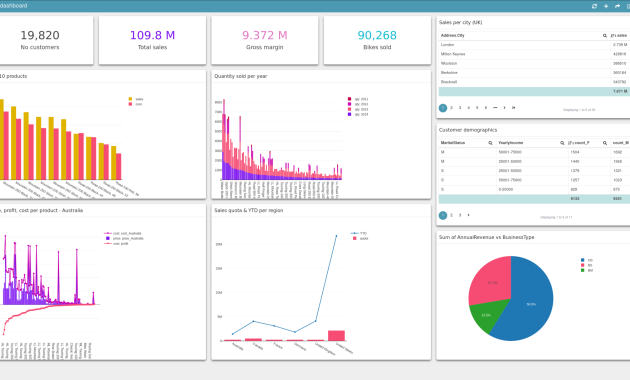Click the Milton Keynes row
Image resolution: width=630 pixels, height=380 pixels.
coord(534,54)
